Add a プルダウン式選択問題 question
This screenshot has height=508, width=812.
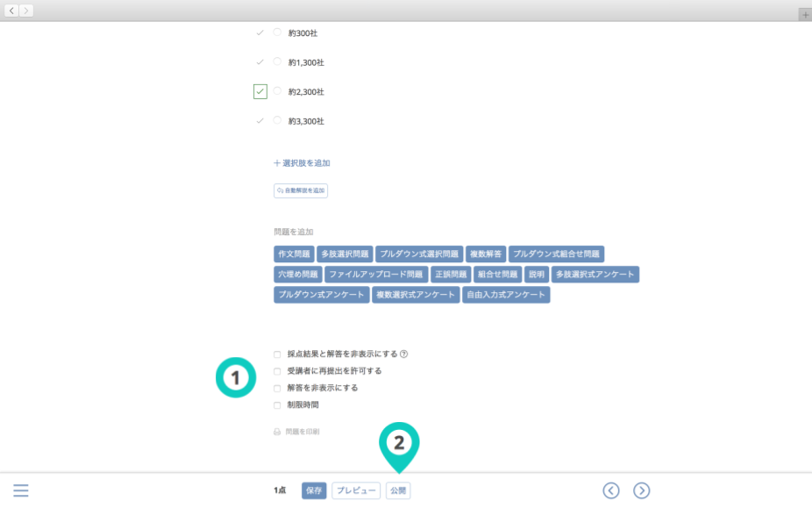coord(419,254)
